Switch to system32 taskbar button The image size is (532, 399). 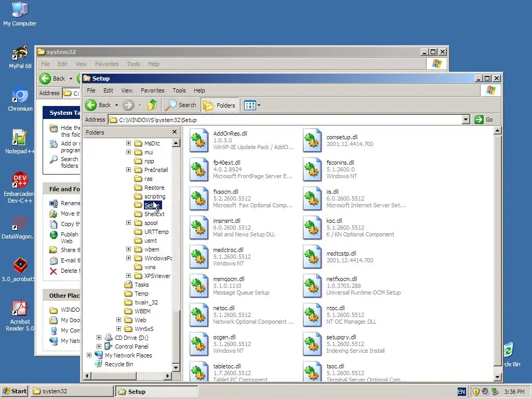click(72, 391)
